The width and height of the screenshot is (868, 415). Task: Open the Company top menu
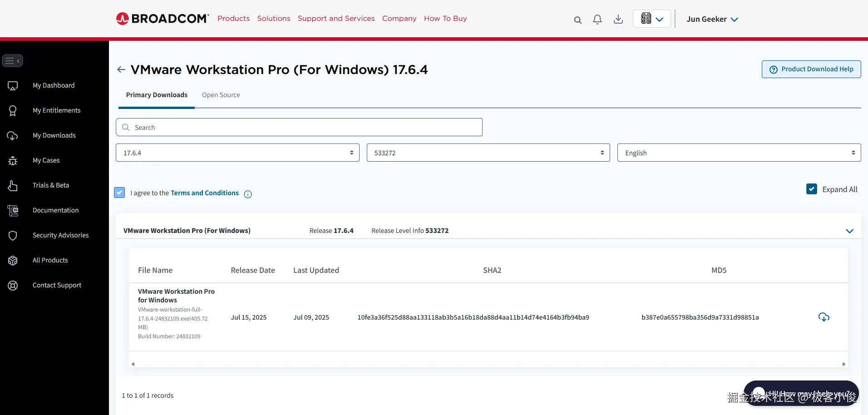[399, 19]
